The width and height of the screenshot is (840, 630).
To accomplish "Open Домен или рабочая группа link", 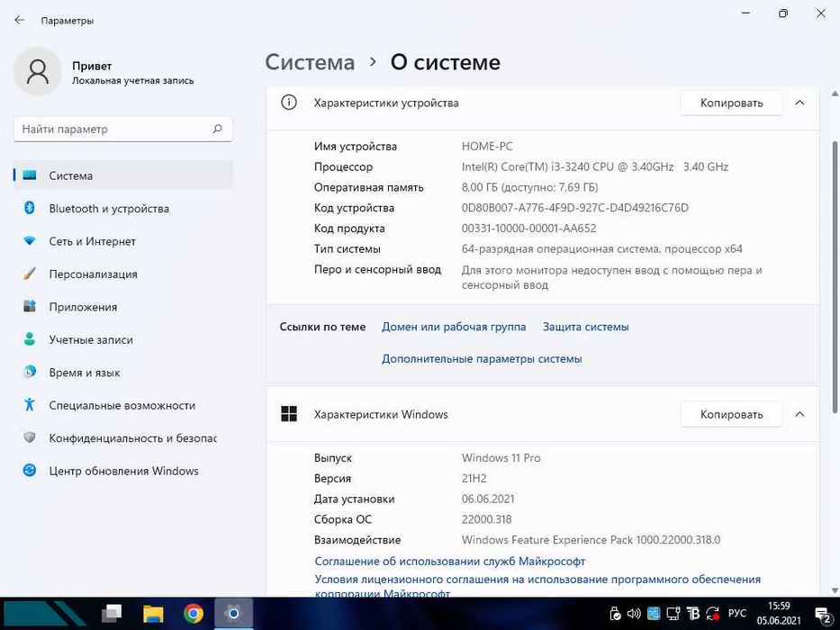I will (454, 327).
